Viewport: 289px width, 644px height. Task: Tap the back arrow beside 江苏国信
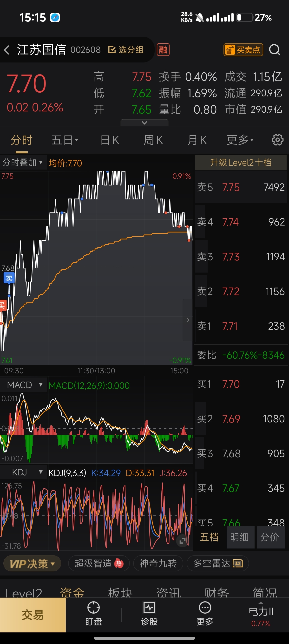[7, 50]
